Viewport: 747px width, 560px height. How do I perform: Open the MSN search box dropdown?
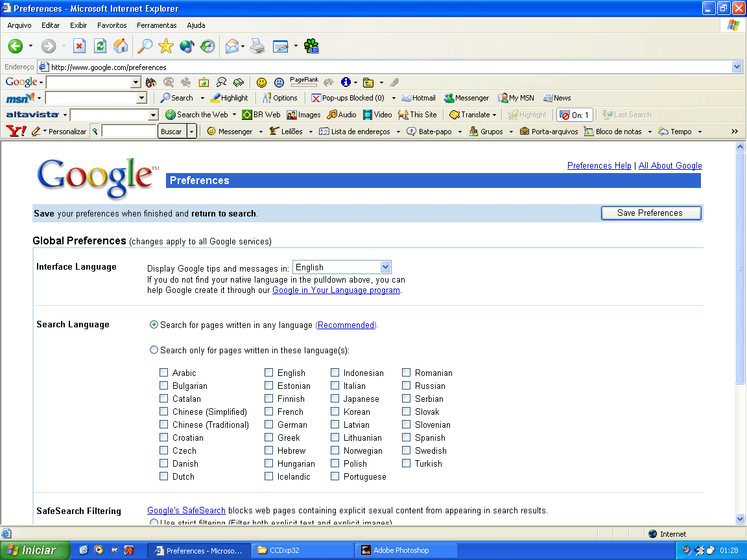141,98
